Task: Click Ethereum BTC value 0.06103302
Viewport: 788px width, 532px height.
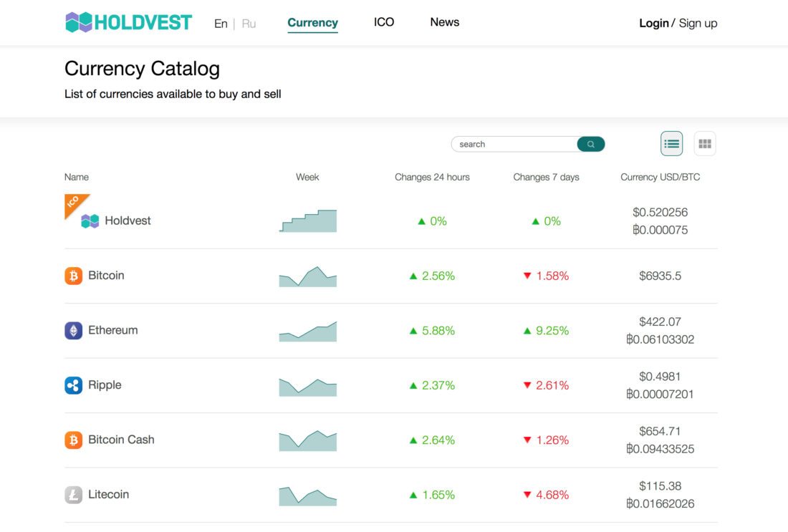Action: pos(660,339)
